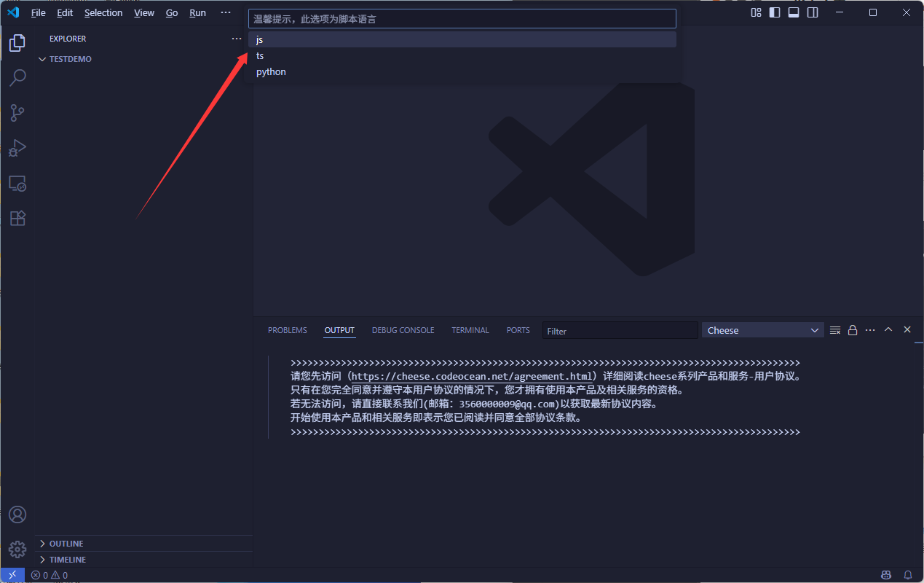Open Copilot status icon in status bar
Image resolution: width=924 pixels, height=583 pixels.
tap(886, 575)
